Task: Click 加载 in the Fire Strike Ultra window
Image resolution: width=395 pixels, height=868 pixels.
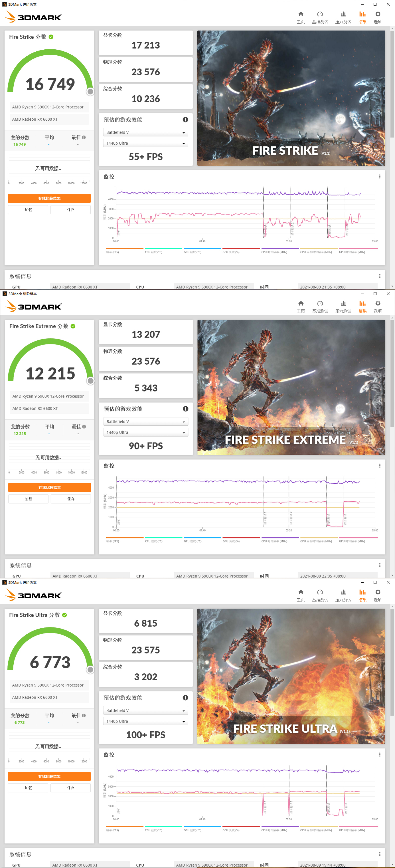Action: (x=28, y=788)
